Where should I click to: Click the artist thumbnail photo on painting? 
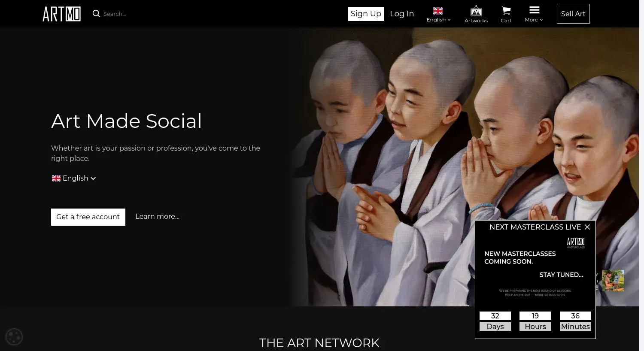(613, 281)
